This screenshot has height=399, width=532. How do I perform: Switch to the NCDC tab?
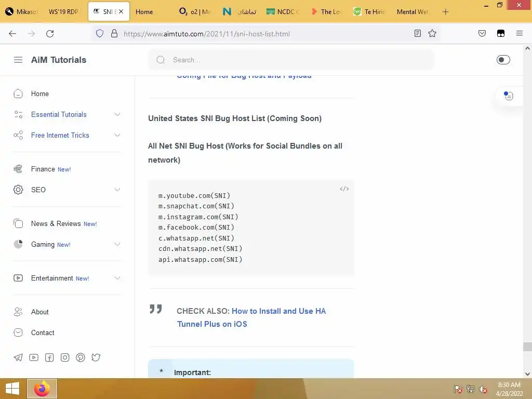click(x=283, y=12)
